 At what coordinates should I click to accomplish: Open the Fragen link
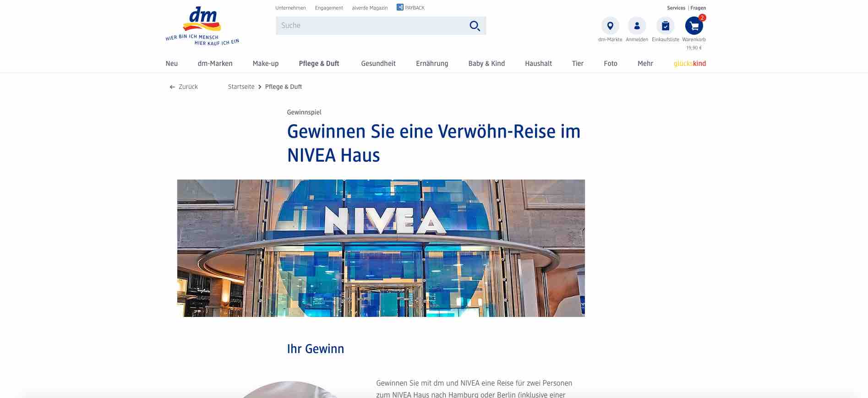pos(698,8)
